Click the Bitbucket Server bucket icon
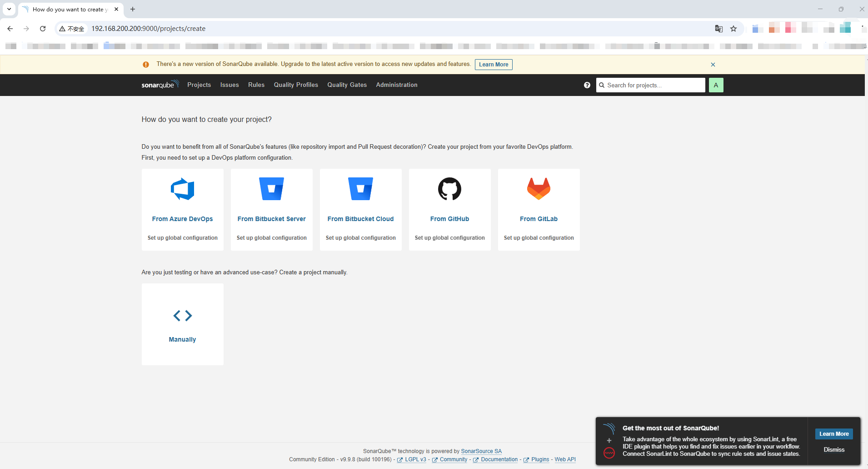 coord(271,189)
